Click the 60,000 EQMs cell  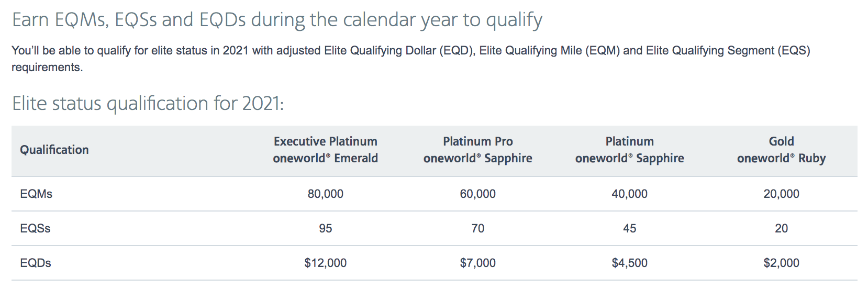click(x=477, y=194)
